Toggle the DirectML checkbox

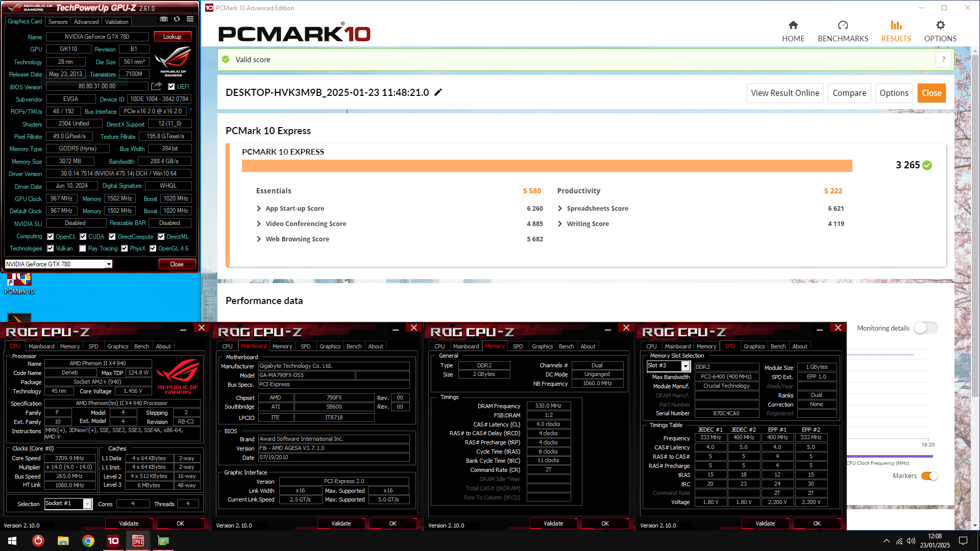(x=161, y=237)
